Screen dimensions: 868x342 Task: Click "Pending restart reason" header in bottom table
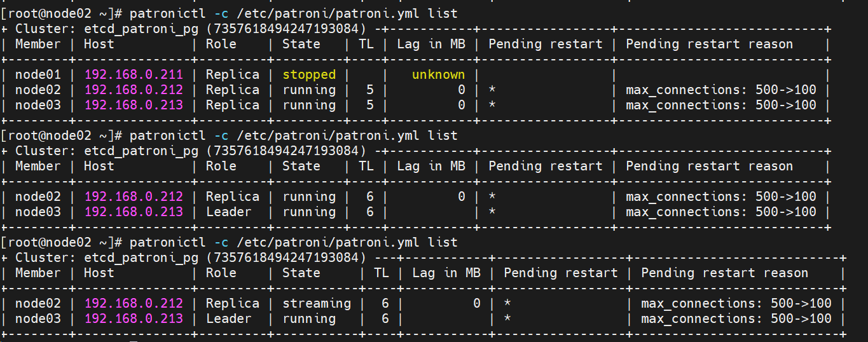point(724,273)
